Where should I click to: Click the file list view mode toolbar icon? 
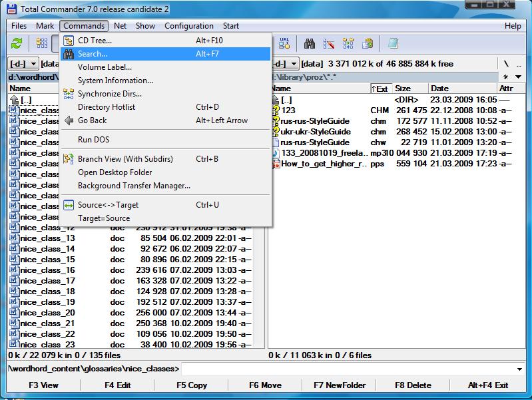[x=42, y=43]
